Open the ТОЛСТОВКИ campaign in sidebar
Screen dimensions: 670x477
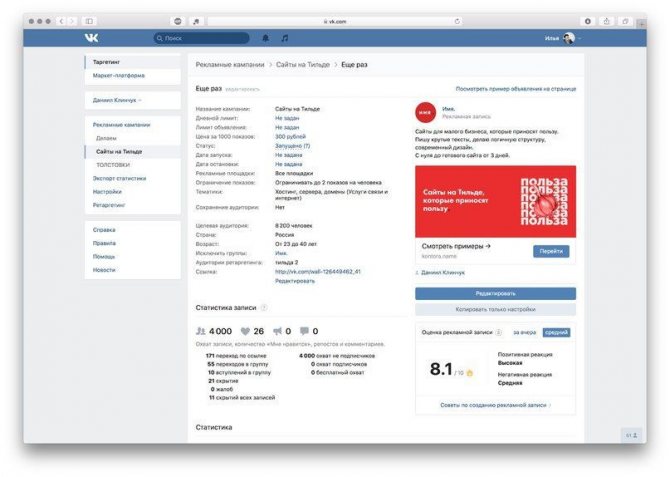click(113, 165)
